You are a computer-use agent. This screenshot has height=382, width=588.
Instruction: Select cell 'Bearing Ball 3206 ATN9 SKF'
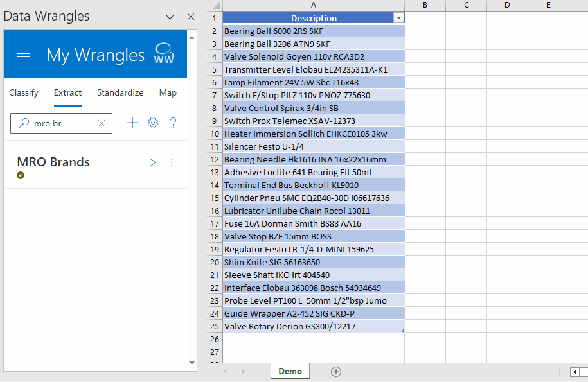[x=314, y=44]
